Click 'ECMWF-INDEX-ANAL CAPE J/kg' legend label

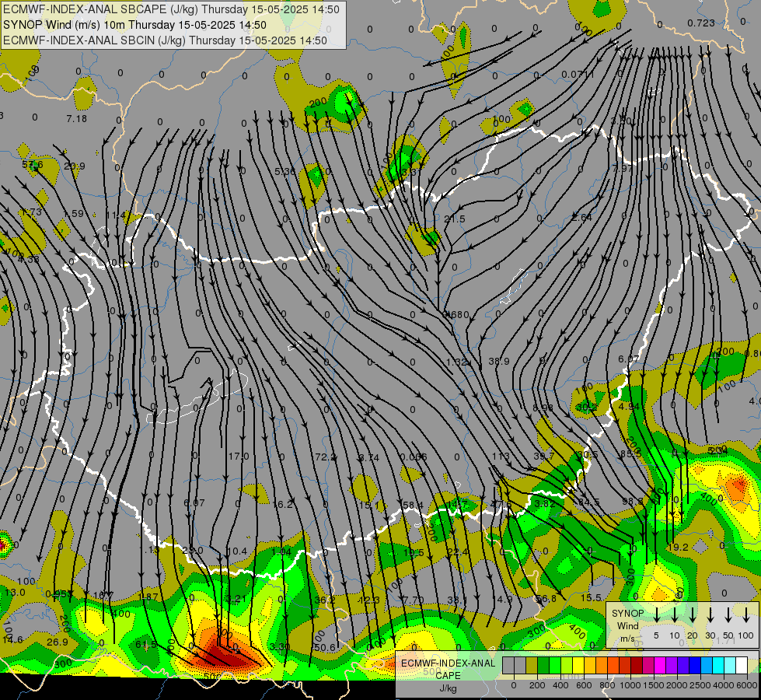pyautogui.click(x=448, y=675)
